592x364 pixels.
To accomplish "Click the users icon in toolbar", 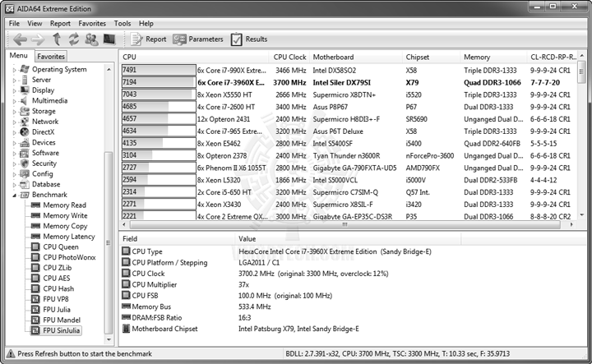I will (91, 39).
